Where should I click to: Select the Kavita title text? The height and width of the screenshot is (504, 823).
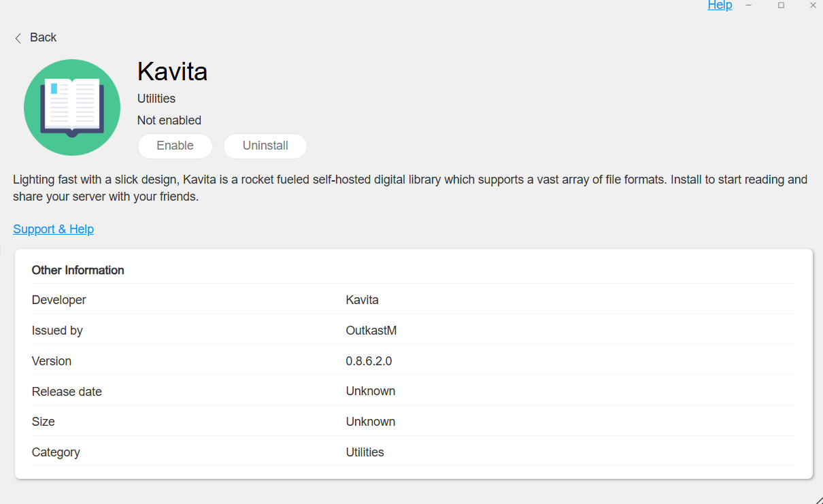(172, 71)
